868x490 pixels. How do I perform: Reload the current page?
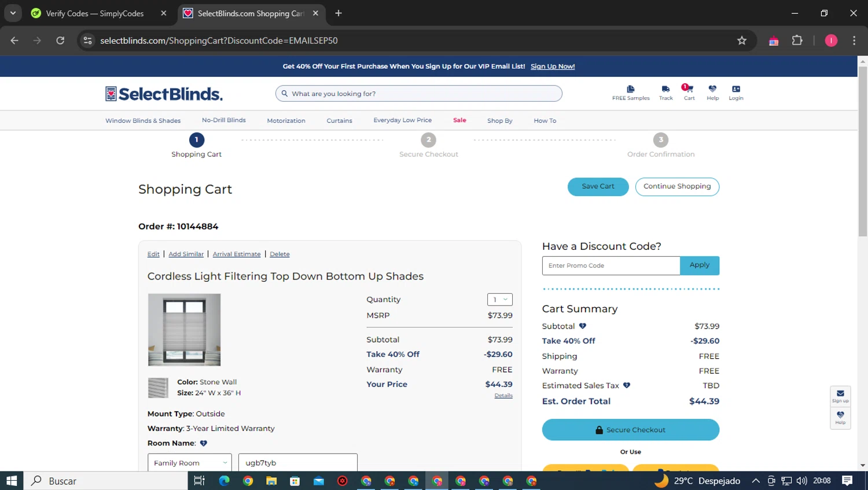click(60, 40)
